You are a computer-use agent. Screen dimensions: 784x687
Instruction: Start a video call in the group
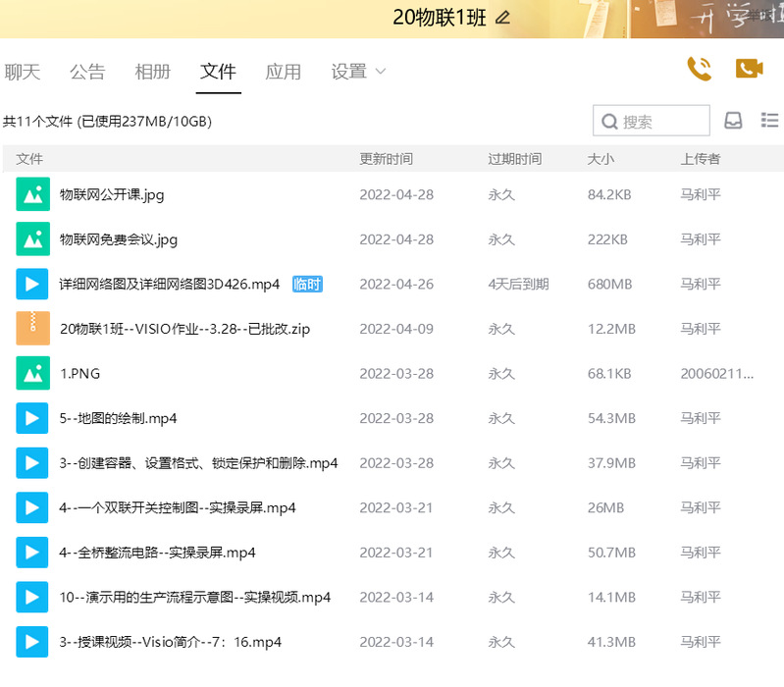(x=749, y=69)
